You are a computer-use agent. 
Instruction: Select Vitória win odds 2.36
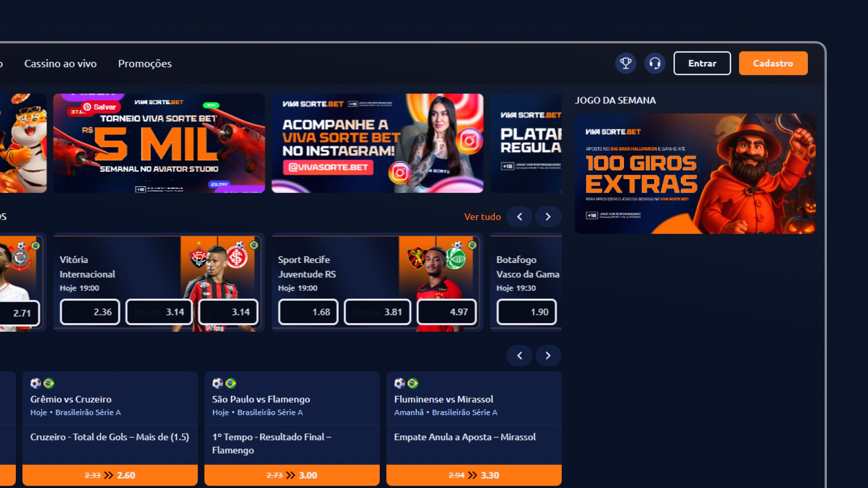click(90, 312)
